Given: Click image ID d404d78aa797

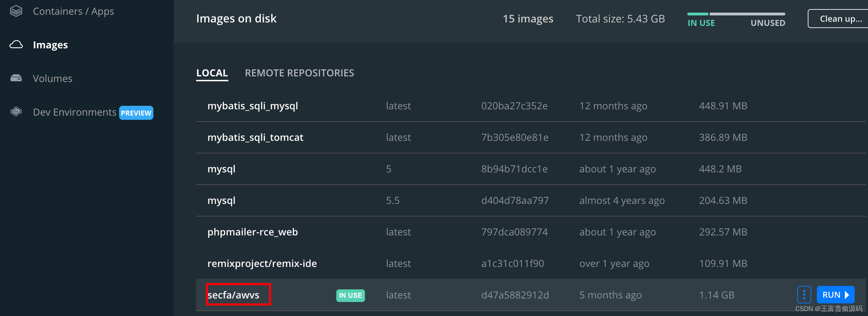Looking at the screenshot, I should (x=515, y=200).
